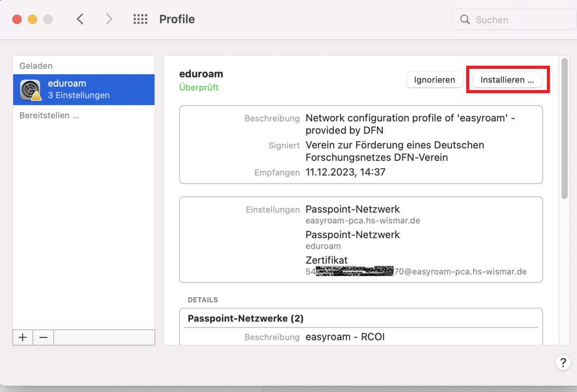577x392 pixels.
Task: Click the Einstellungen label
Action: coord(273,210)
